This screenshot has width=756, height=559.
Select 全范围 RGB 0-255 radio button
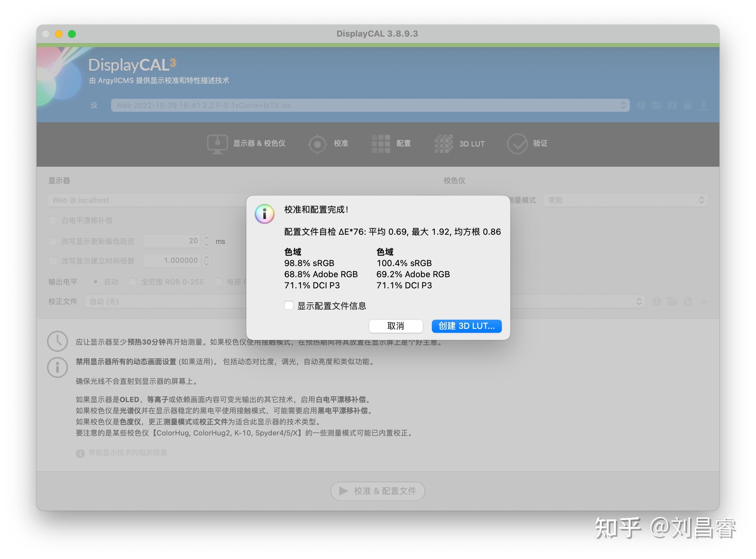pyautogui.click(x=133, y=281)
